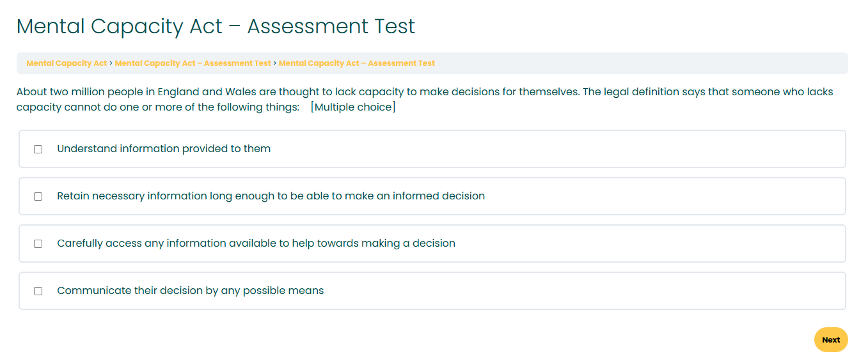The width and height of the screenshot is (868, 363).
Task: Open the last 'Assessment Test' breadcrumb link
Action: [357, 63]
